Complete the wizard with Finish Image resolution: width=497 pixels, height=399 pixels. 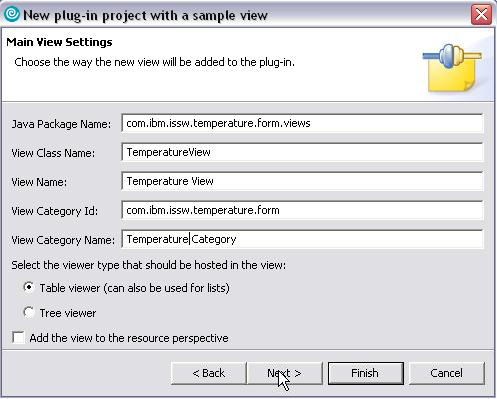[x=366, y=373]
